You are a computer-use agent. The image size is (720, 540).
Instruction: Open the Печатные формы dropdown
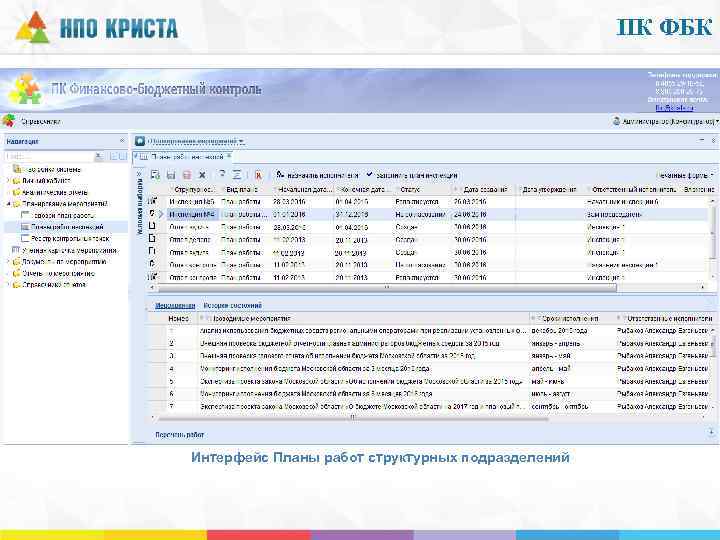pyautogui.click(x=685, y=175)
